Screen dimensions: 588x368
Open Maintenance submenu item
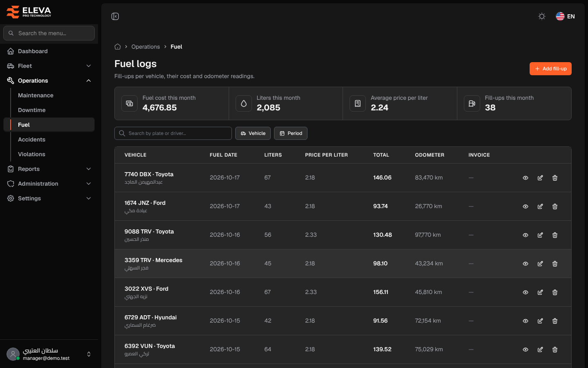pyautogui.click(x=36, y=95)
